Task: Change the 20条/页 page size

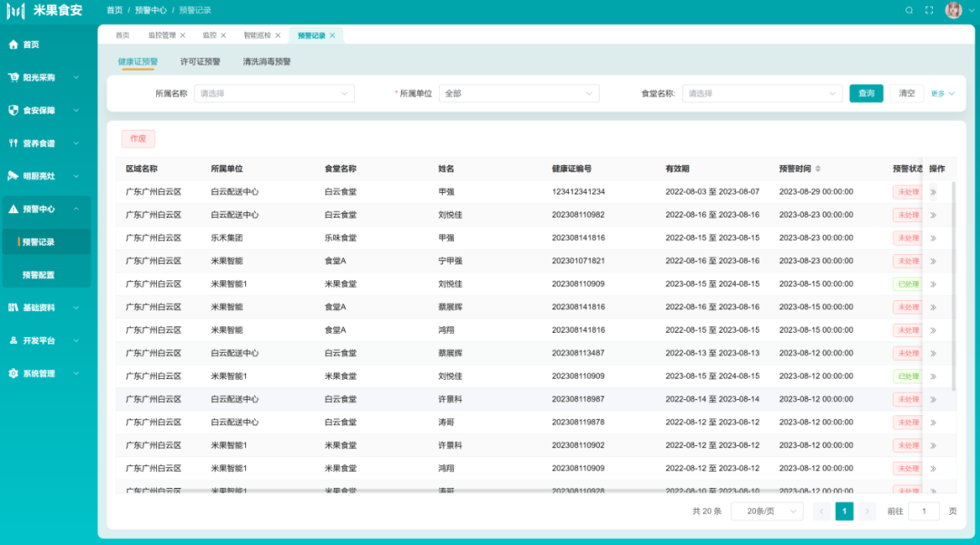Action: click(768, 511)
